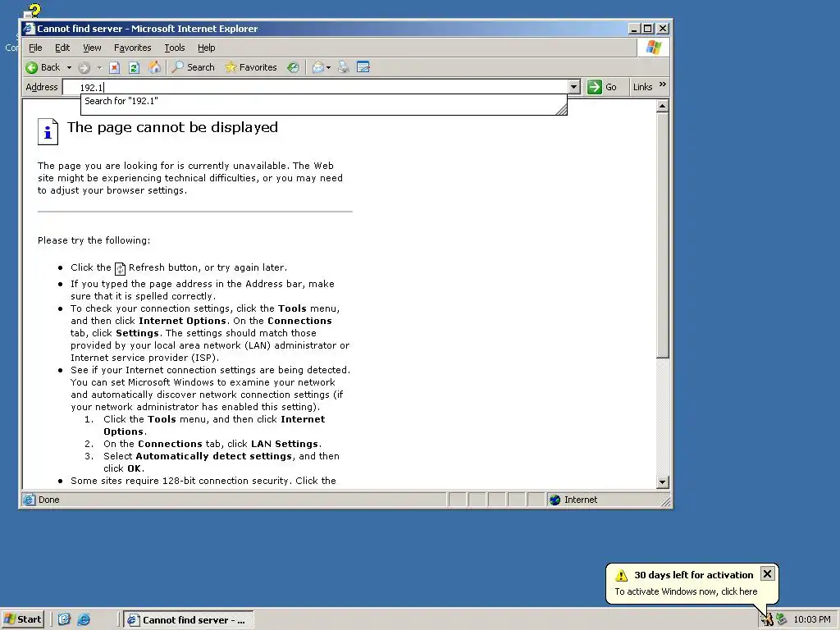Click the Windows activation keys tray icon
Viewport: 840px width, 630px height.
coord(767,620)
